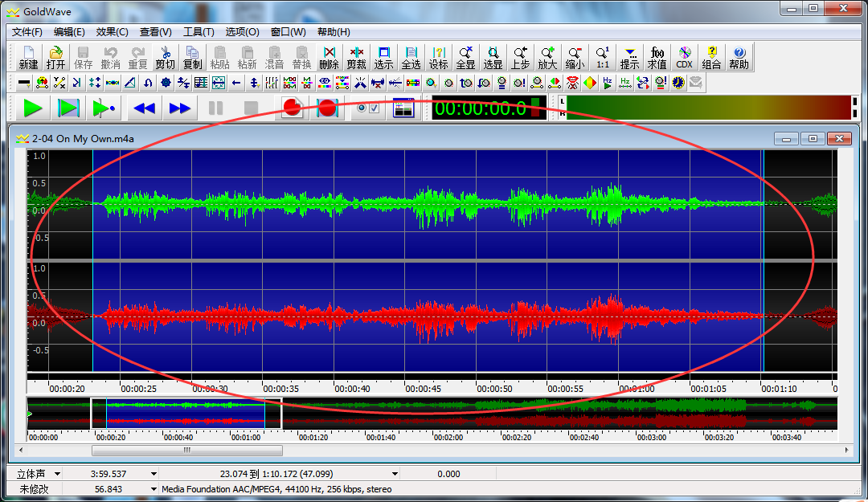868x502 pixels.
Task: Open the control properties window icon
Action: tap(403, 108)
